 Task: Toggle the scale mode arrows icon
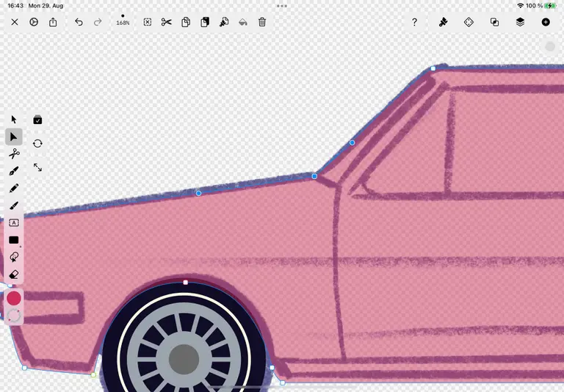(x=37, y=167)
